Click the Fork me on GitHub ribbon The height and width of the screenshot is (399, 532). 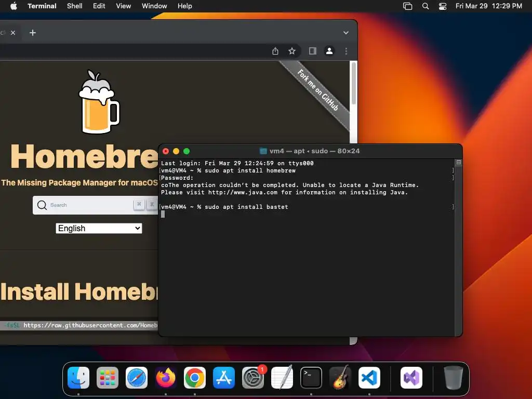(x=318, y=90)
